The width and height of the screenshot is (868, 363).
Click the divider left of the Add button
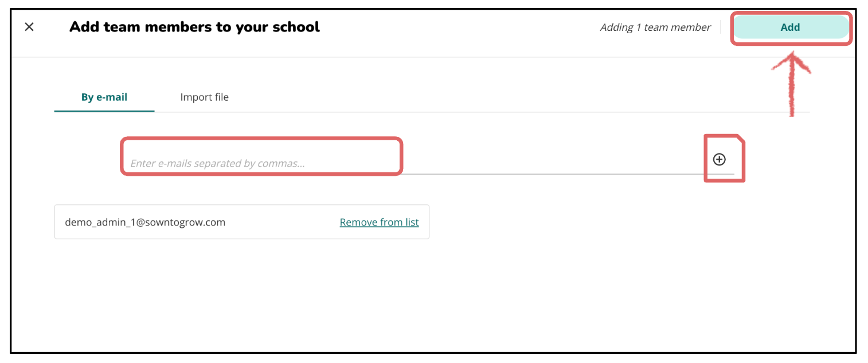pyautogui.click(x=721, y=27)
